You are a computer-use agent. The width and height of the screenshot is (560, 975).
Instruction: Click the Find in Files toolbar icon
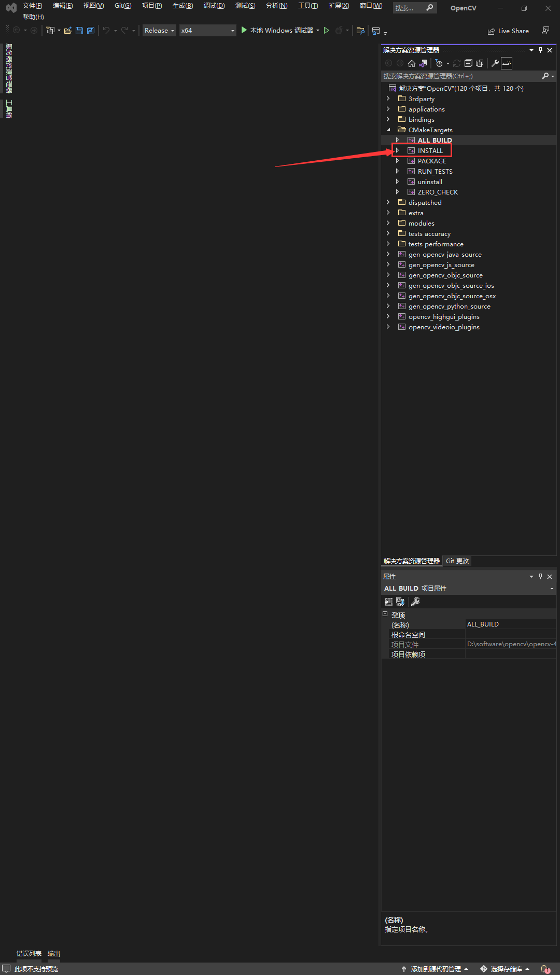click(x=361, y=31)
